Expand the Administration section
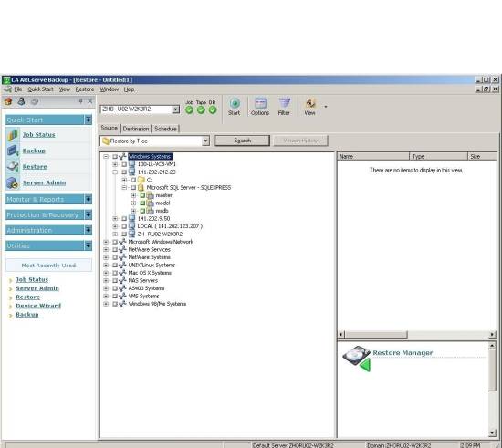502x448 pixels. tap(88, 230)
